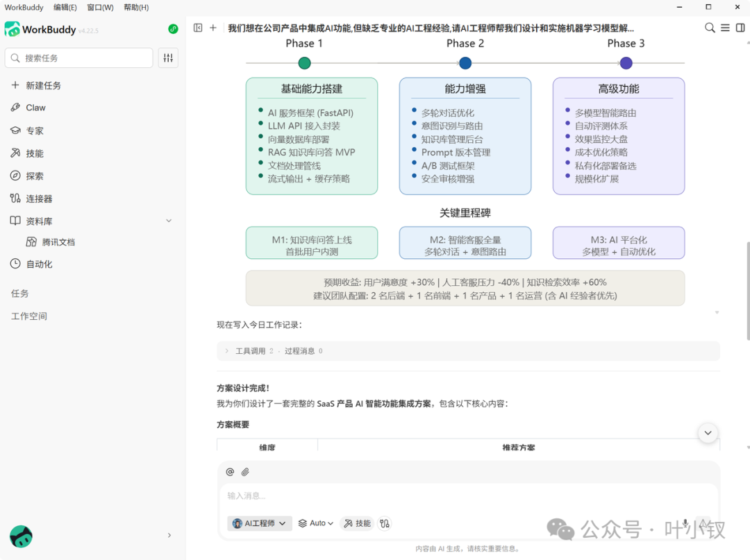The height and width of the screenshot is (560, 750).
Task: Open the search magnifier in the top-right header
Action: [x=710, y=28]
